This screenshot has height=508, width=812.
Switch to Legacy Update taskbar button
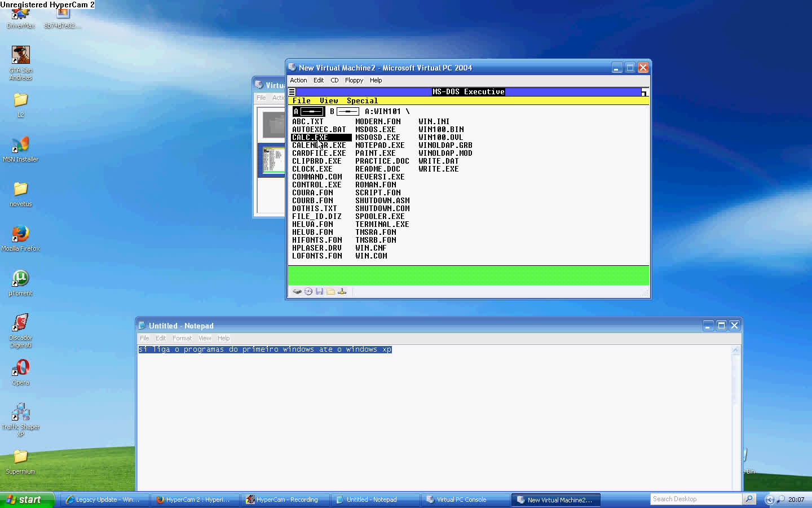pos(104,500)
